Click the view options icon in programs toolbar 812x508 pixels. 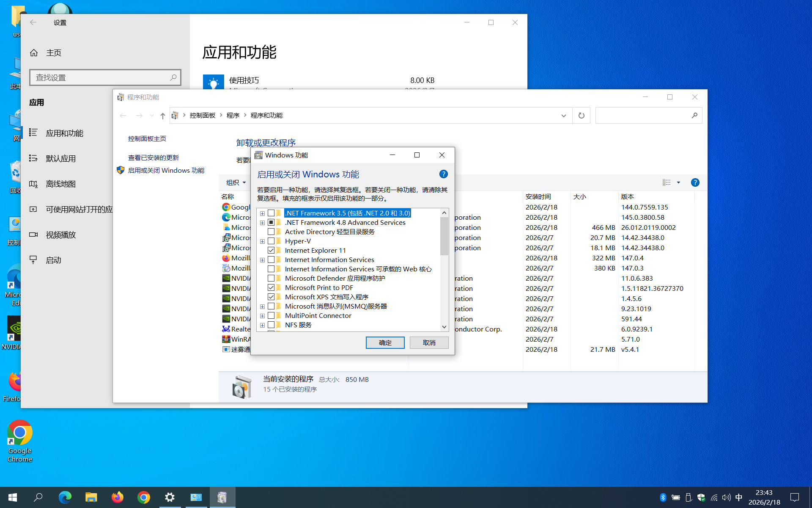(x=667, y=182)
